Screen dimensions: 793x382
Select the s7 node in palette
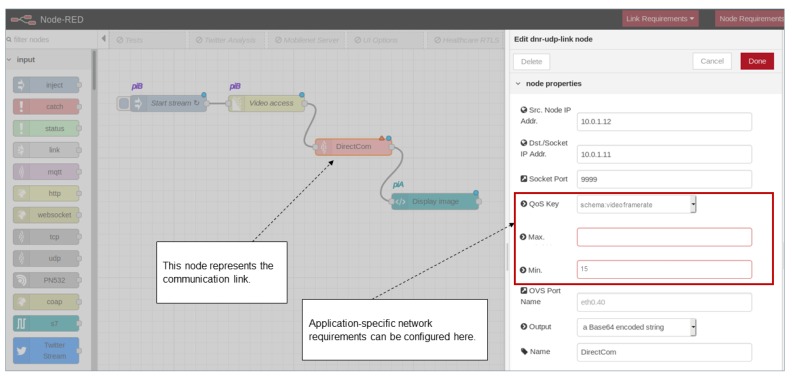click(47, 323)
